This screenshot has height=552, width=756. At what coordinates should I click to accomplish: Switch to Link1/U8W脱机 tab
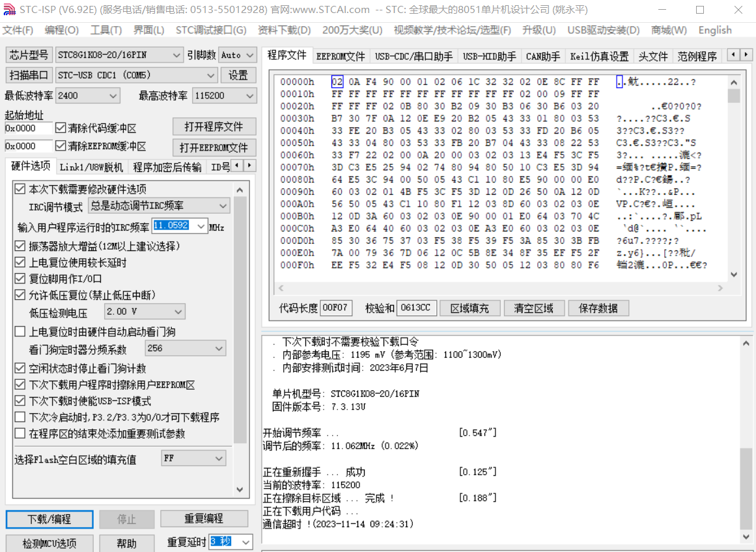tap(92, 167)
